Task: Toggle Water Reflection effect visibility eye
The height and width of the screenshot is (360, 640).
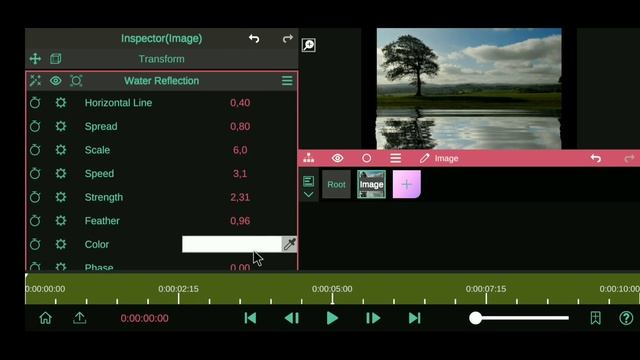Action: click(x=56, y=81)
